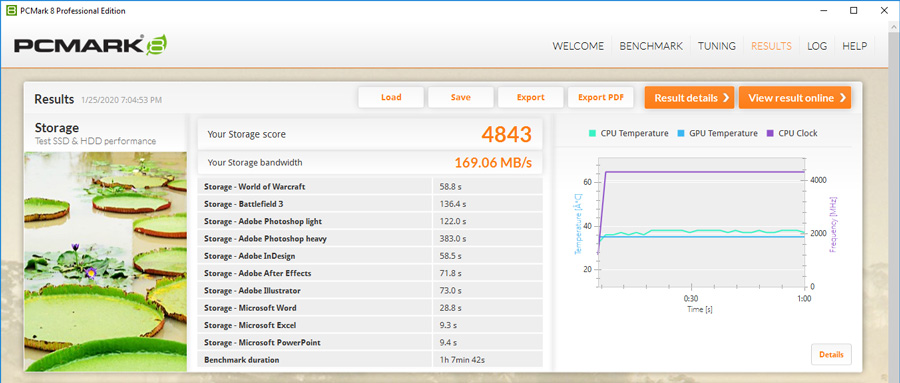
Task: Open Result details
Action: point(689,98)
